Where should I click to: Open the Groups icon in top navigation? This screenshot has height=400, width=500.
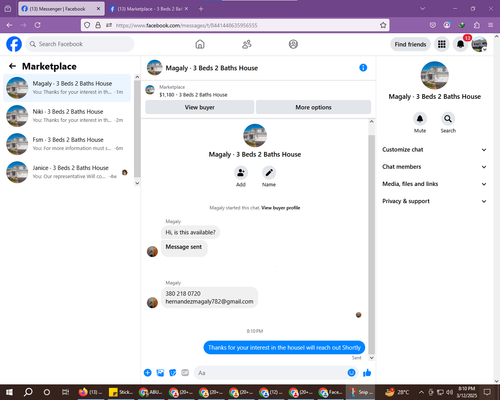pyautogui.click(x=293, y=44)
